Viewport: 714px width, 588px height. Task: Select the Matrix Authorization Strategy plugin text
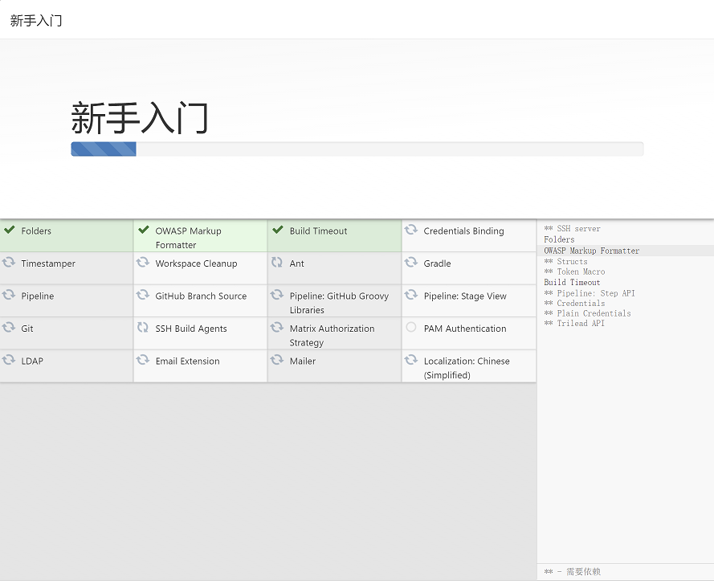point(332,335)
